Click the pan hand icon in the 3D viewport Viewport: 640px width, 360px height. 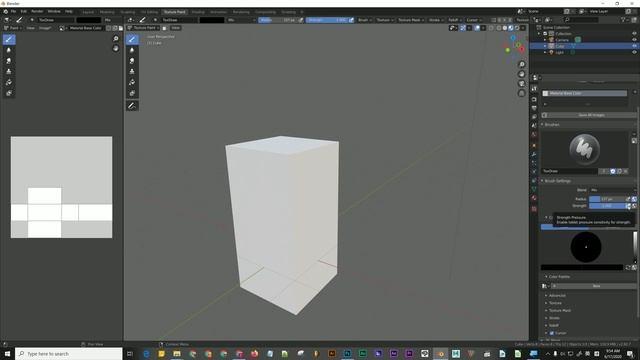[x=522, y=74]
